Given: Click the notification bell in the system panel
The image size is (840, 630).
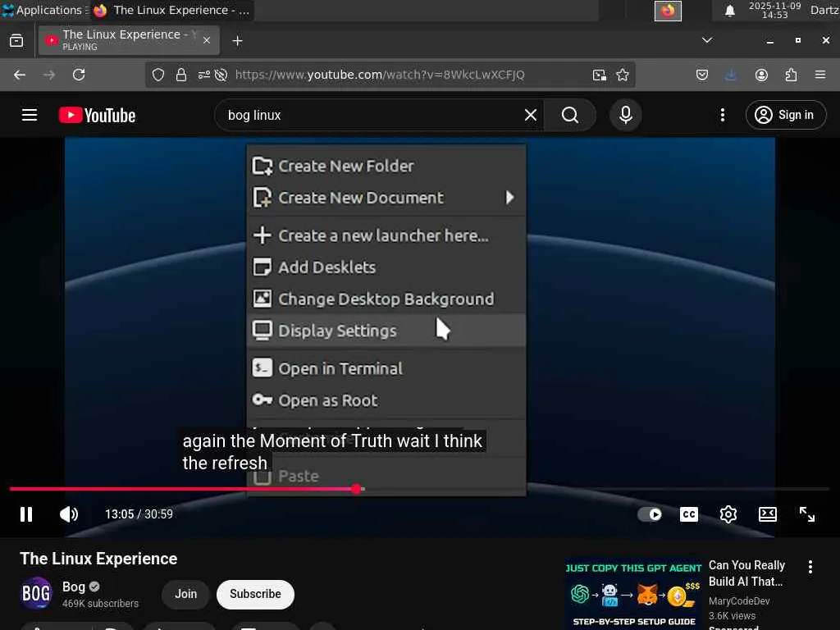Looking at the screenshot, I should tap(729, 11).
